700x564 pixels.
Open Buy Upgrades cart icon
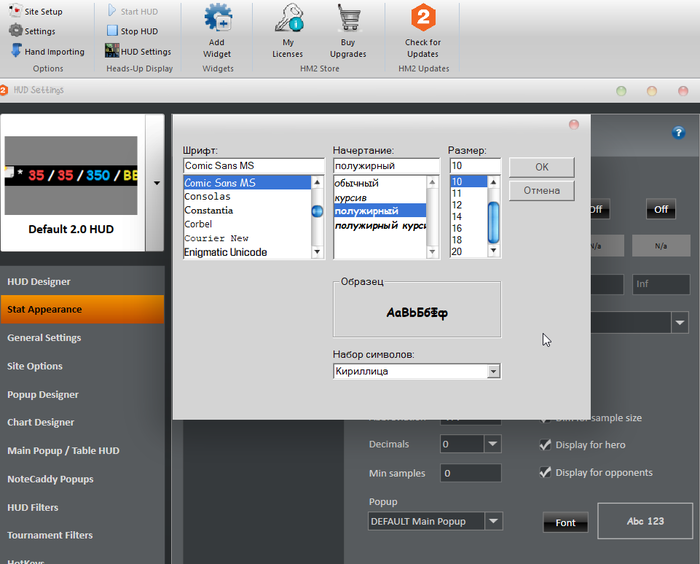349,18
